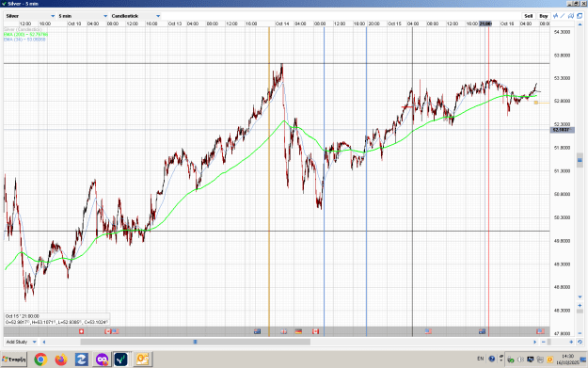The image size is (588, 368).
Task: Click the price scale up arrow
Action: click(580, 24)
